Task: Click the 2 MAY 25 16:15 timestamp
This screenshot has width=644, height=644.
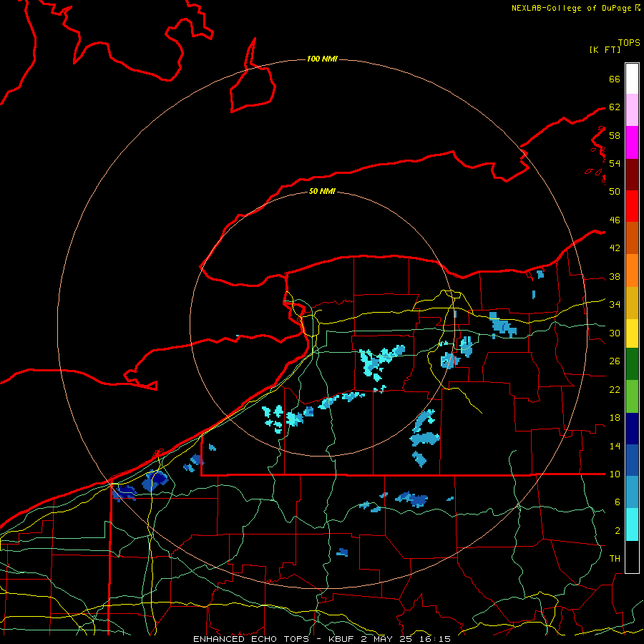Action: [x=406, y=639]
